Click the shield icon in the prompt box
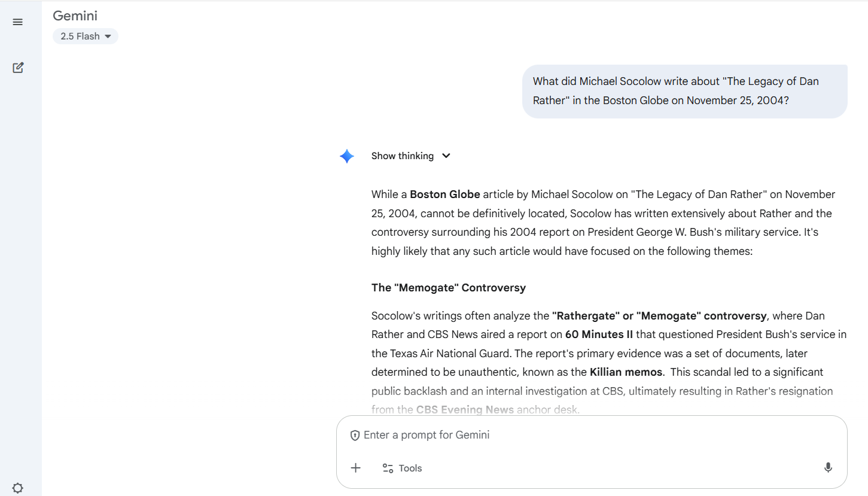 (x=355, y=436)
